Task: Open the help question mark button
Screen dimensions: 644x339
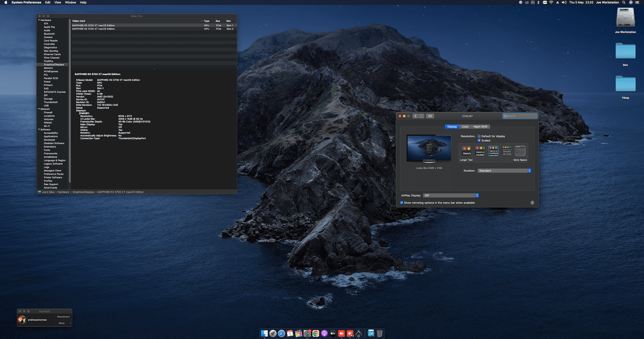Action: coord(532,203)
